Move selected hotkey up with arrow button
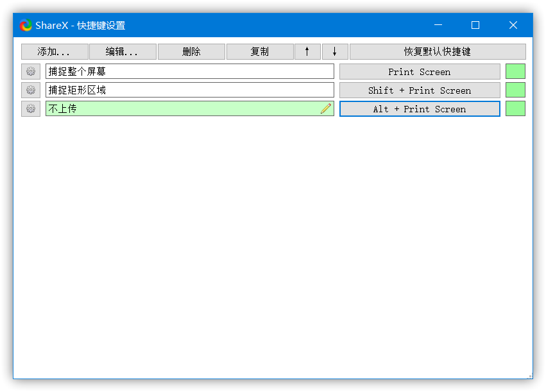Viewport: 546px width, 392px height. (307, 51)
